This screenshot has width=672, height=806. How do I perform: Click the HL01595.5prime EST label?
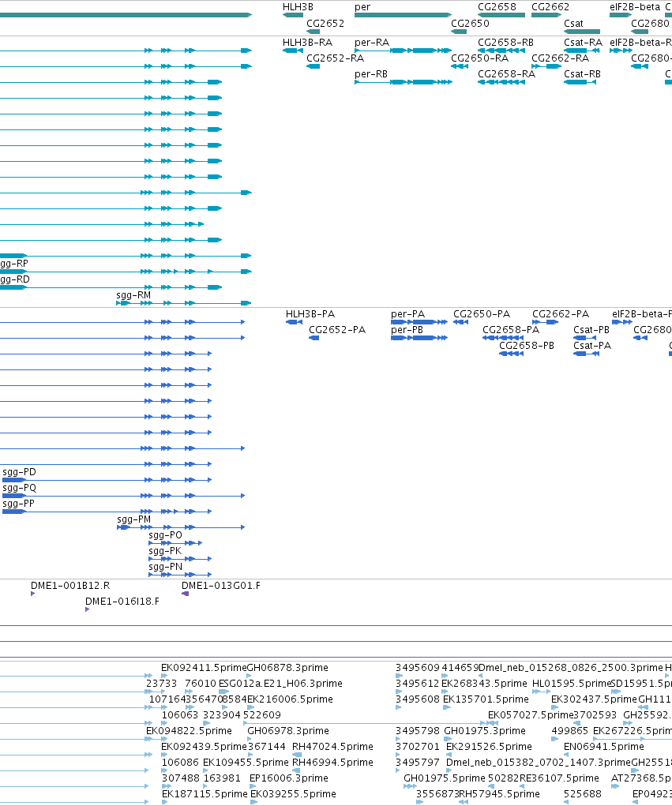572,684
